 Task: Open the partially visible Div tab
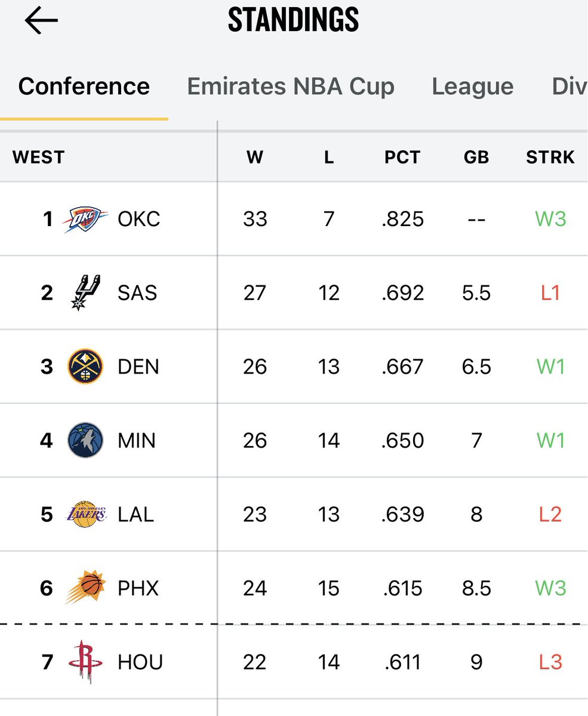569,87
